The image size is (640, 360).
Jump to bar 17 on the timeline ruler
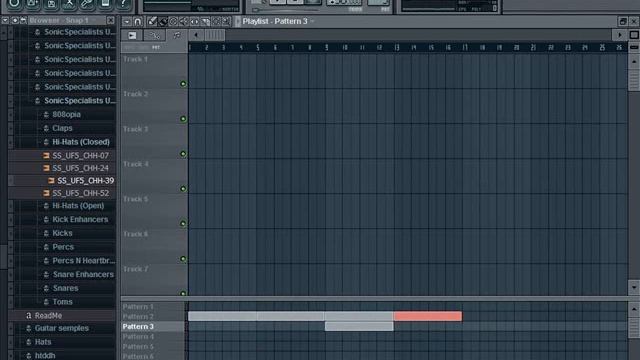click(465, 48)
